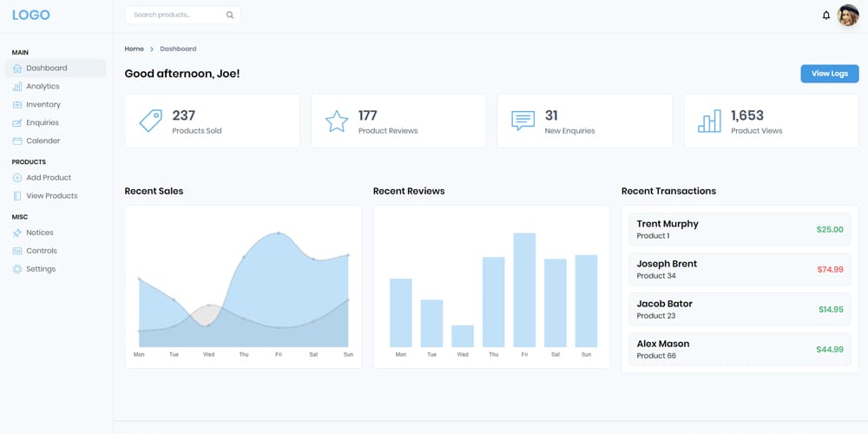868x434 pixels.
Task: Click the Wed bar in Recent Reviews chart
Action: coord(463,336)
